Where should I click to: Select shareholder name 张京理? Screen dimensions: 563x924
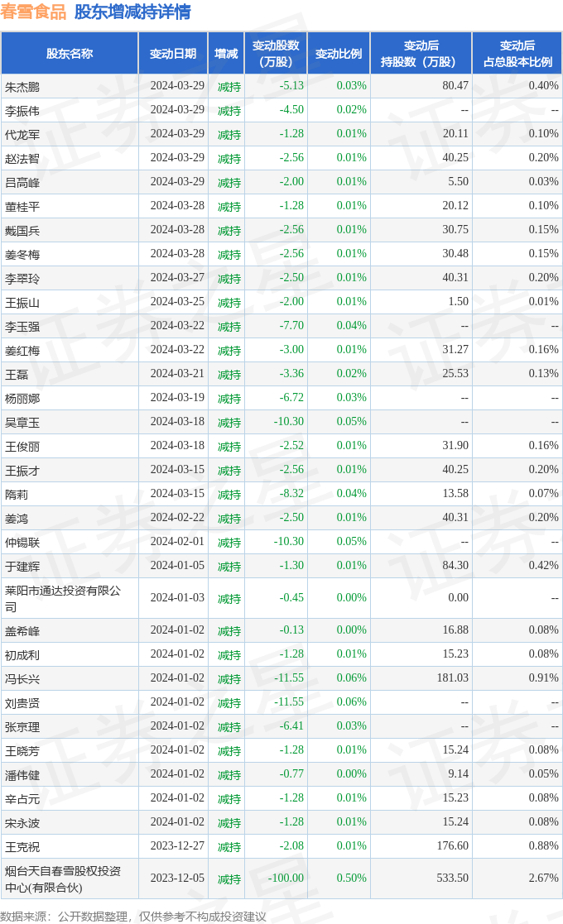coord(22,726)
